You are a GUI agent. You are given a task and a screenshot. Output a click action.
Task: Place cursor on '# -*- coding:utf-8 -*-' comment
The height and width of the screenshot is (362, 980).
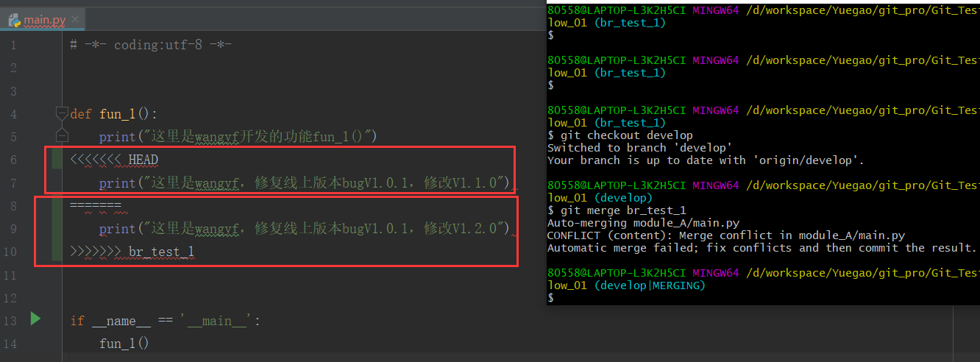click(151, 44)
